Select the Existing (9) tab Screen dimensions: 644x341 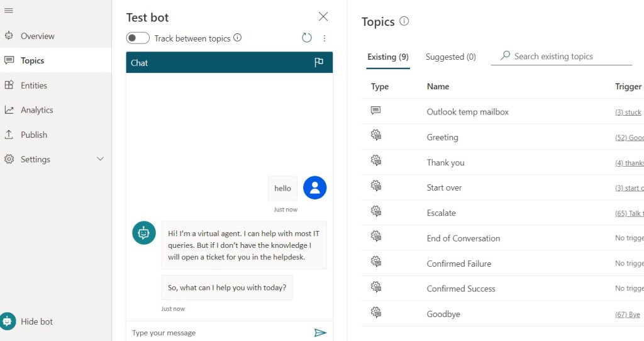(x=387, y=57)
